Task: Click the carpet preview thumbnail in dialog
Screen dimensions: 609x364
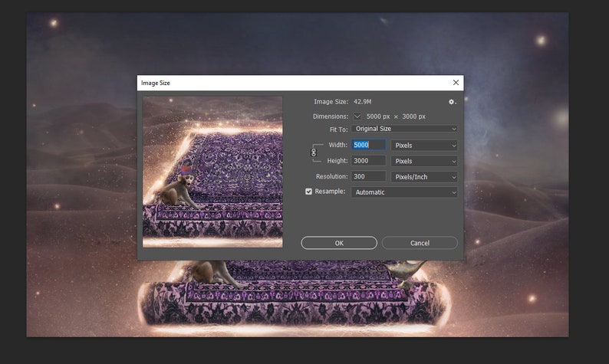Action: tap(212, 172)
